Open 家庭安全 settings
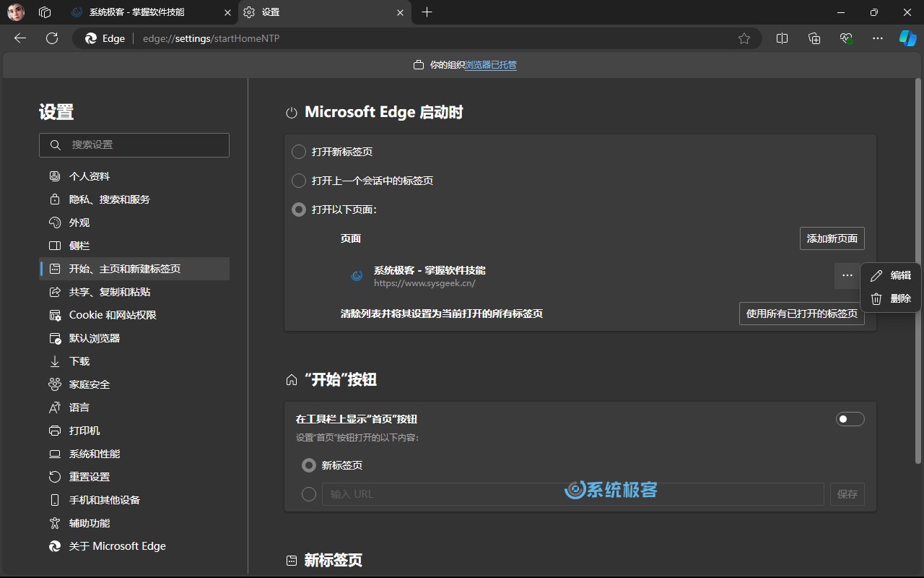 click(x=134, y=384)
